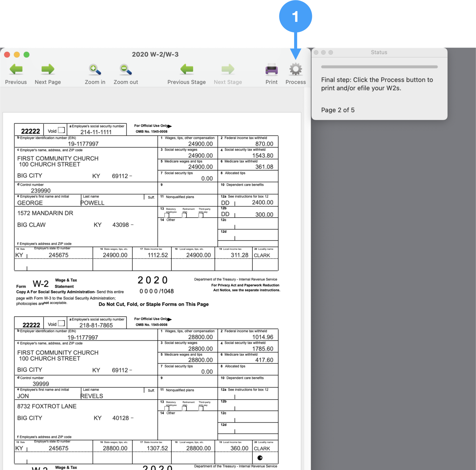
Task: Close the 2020 W-2/W-3 window
Action: (7, 55)
